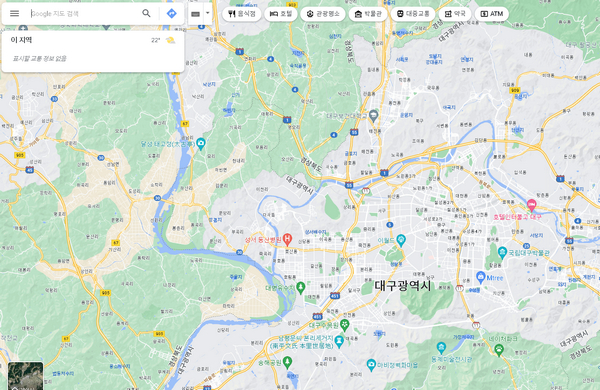
Task: Click the 성서 동산병원 hospital H pin
Action: tap(287, 239)
